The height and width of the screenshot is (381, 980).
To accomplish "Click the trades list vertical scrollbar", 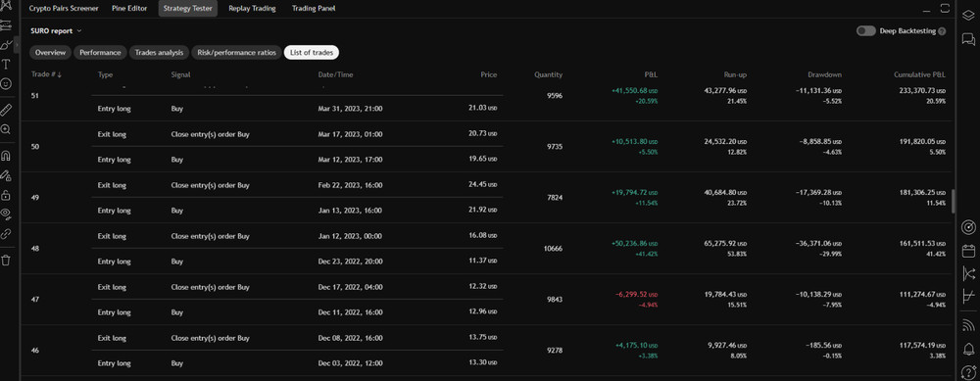I will tap(954, 202).
